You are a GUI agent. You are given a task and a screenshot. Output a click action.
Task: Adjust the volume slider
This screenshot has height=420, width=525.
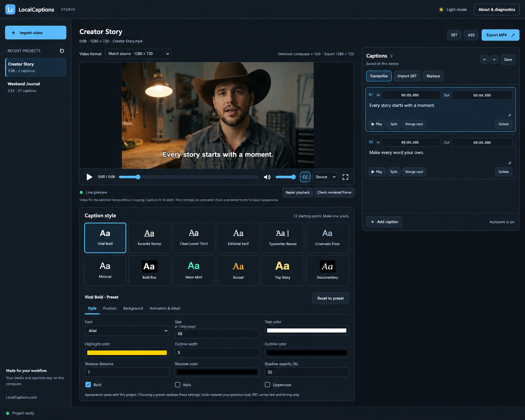[x=286, y=177]
